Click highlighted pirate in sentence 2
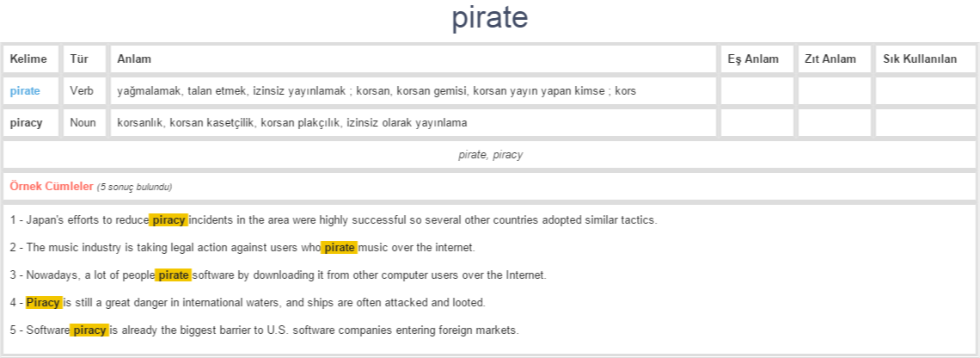Image resolution: width=980 pixels, height=358 pixels. 340,247
